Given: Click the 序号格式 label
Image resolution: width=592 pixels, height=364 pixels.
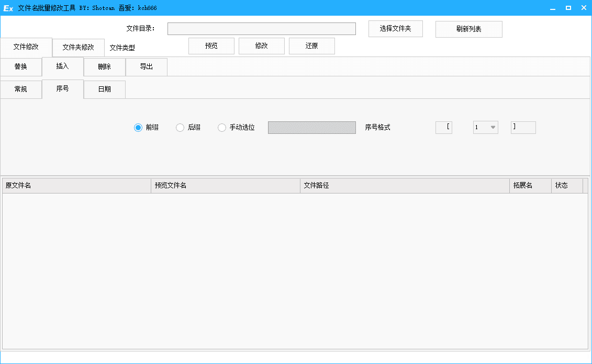Looking at the screenshot, I should (377, 128).
